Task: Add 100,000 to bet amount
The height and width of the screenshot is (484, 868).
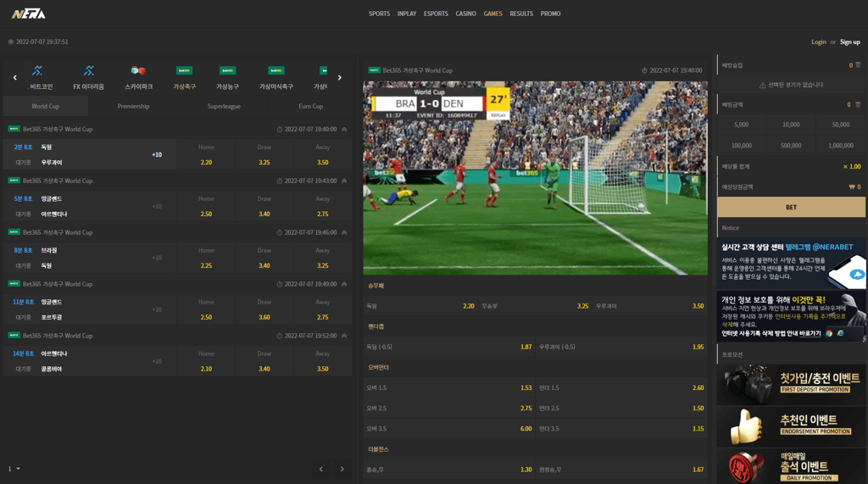Action: [741, 146]
